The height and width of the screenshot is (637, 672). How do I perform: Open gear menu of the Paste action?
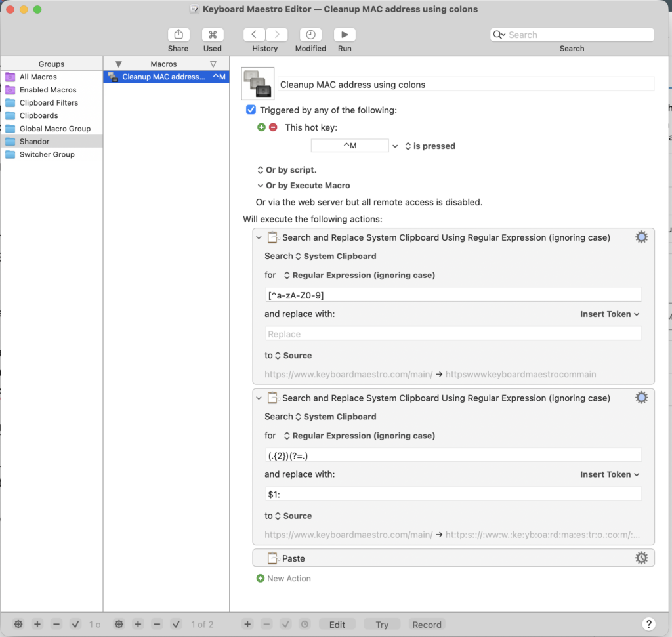pos(641,558)
